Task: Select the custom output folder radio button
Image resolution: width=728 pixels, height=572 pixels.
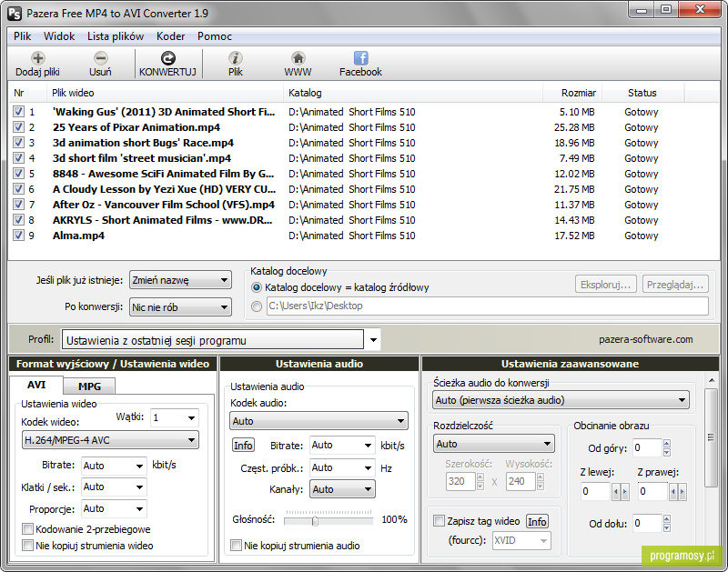Action: tap(257, 306)
